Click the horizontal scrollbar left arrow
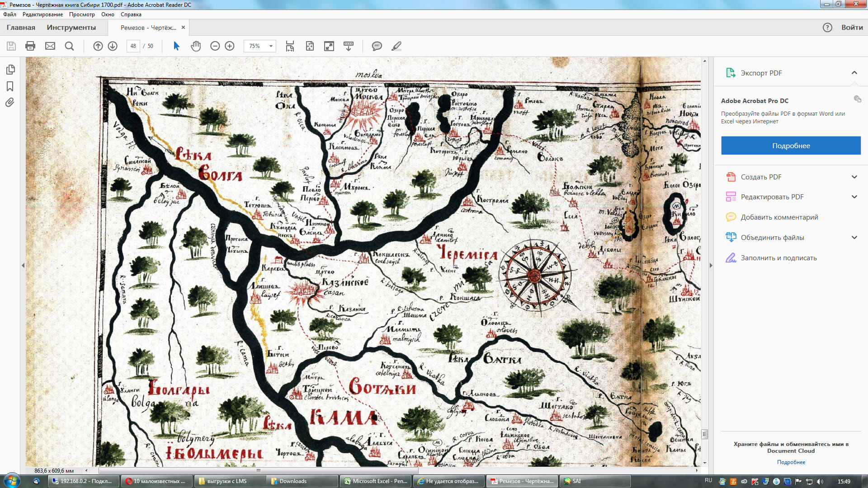868x488 pixels. click(86, 470)
